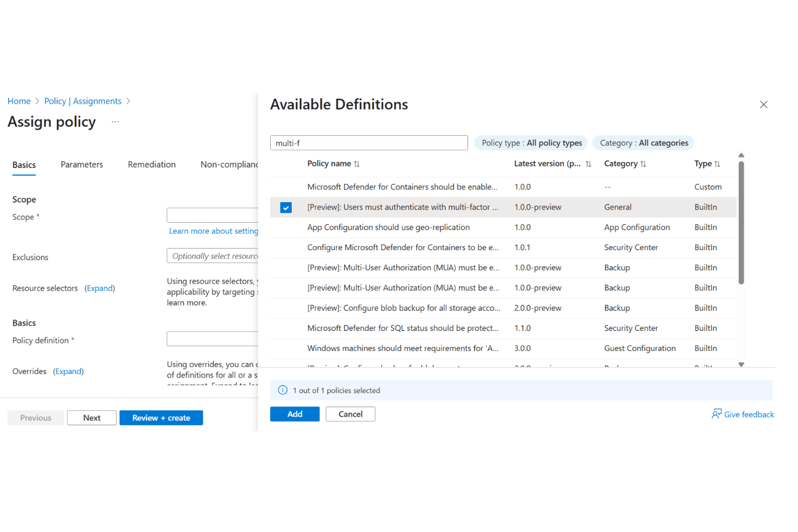Open the Category filter
The height and width of the screenshot is (532, 798).
click(643, 143)
